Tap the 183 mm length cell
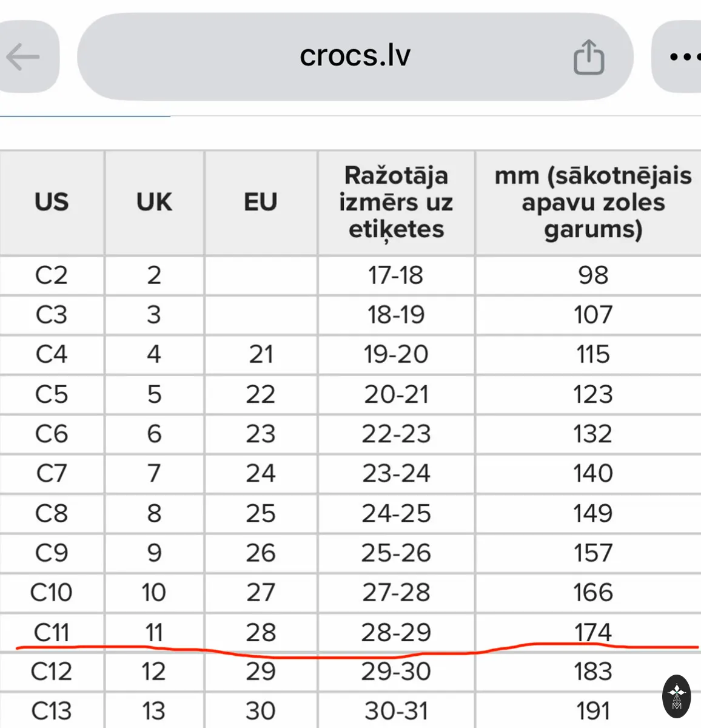Viewport: 701px width, 728px height. pos(592,672)
